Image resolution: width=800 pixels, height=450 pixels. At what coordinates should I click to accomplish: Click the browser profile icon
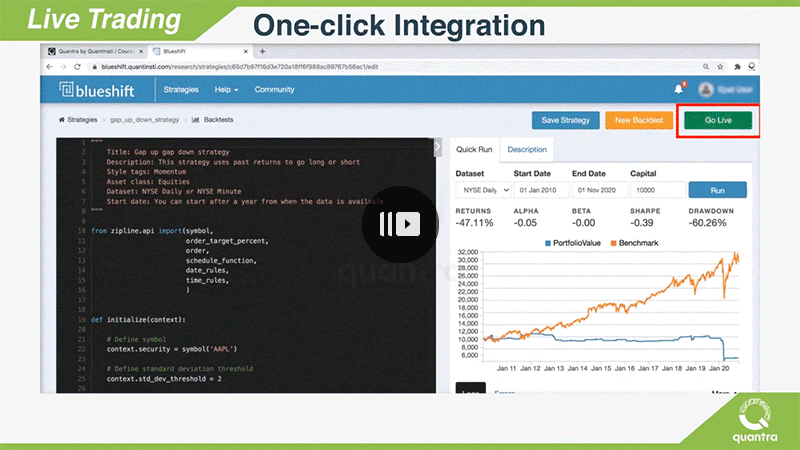pos(752,67)
